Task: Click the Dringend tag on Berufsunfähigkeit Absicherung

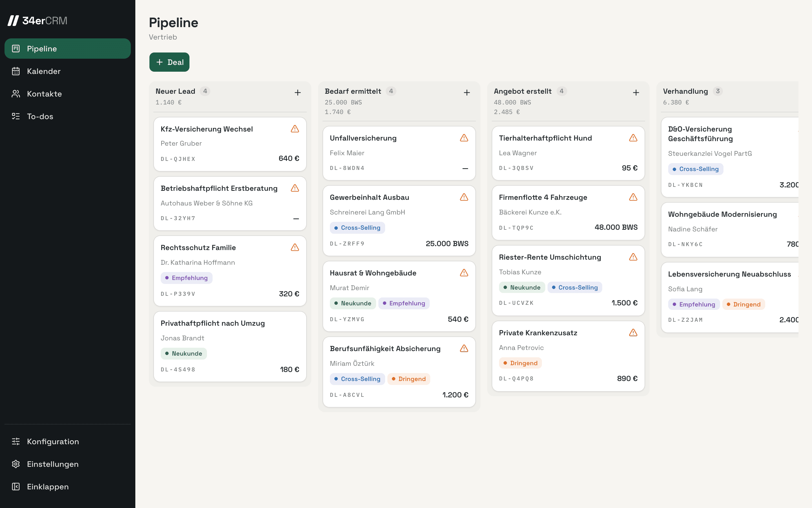Action: (409, 379)
